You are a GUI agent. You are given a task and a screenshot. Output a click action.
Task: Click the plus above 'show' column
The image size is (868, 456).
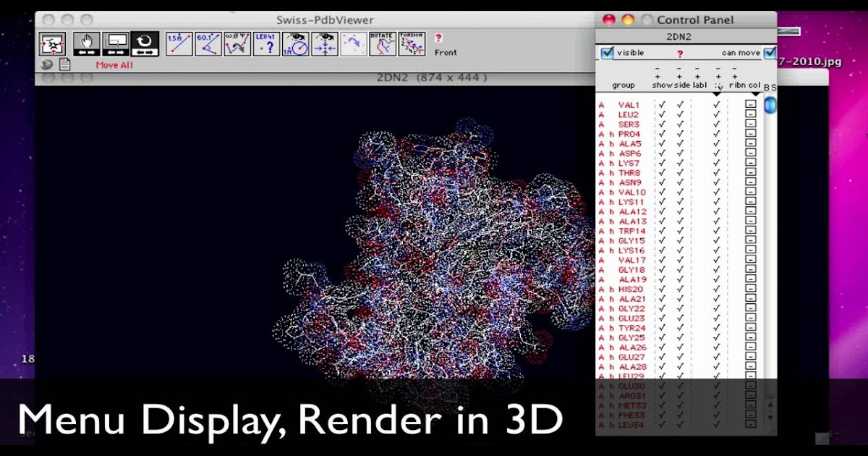click(x=658, y=76)
